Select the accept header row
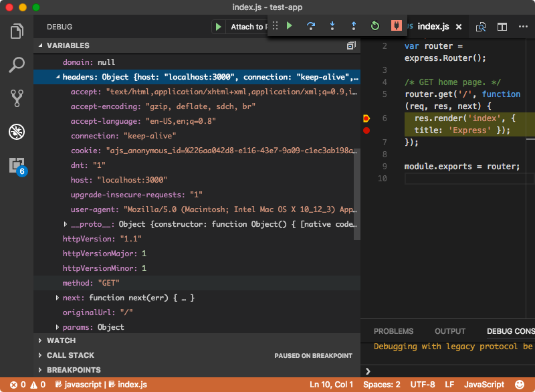Image resolution: width=535 pixels, height=392 pixels. coord(197,92)
